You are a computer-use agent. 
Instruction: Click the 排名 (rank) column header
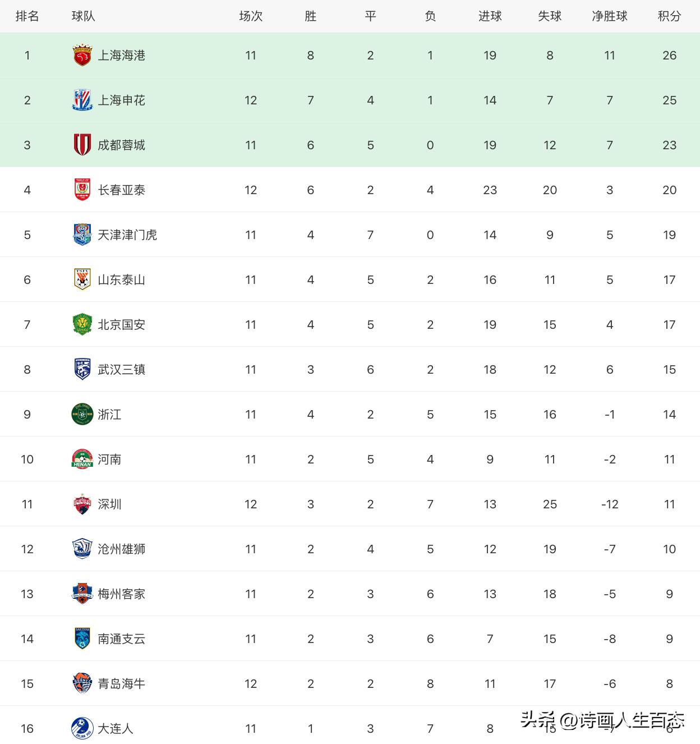click(27, 16)
